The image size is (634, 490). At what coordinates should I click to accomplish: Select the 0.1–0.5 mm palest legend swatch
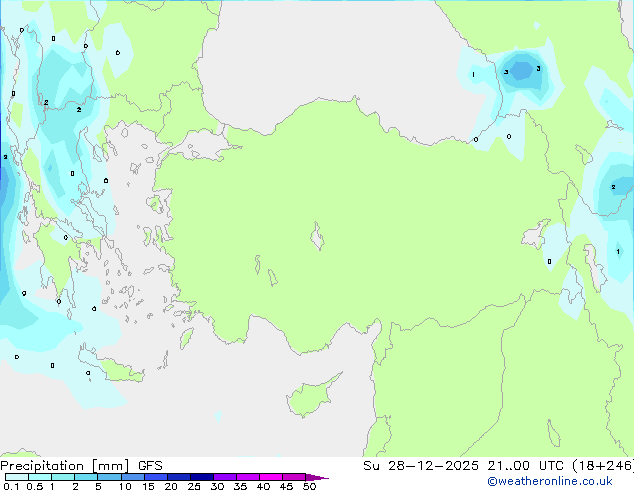coord(17,477)
